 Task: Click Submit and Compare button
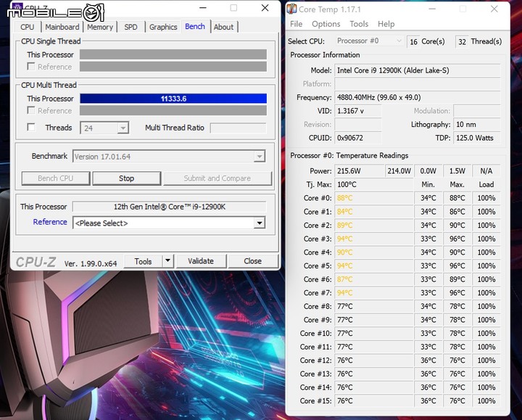pos(217,178)
